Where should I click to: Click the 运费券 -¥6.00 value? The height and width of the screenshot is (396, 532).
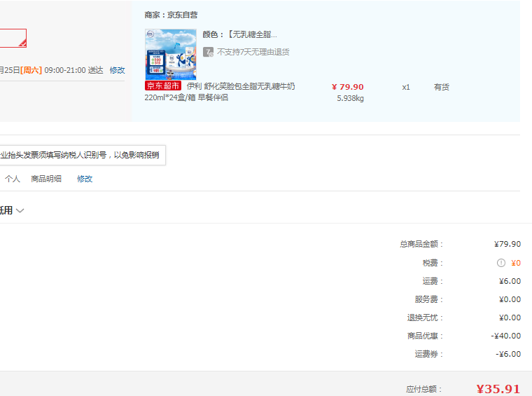click(508, 354)
